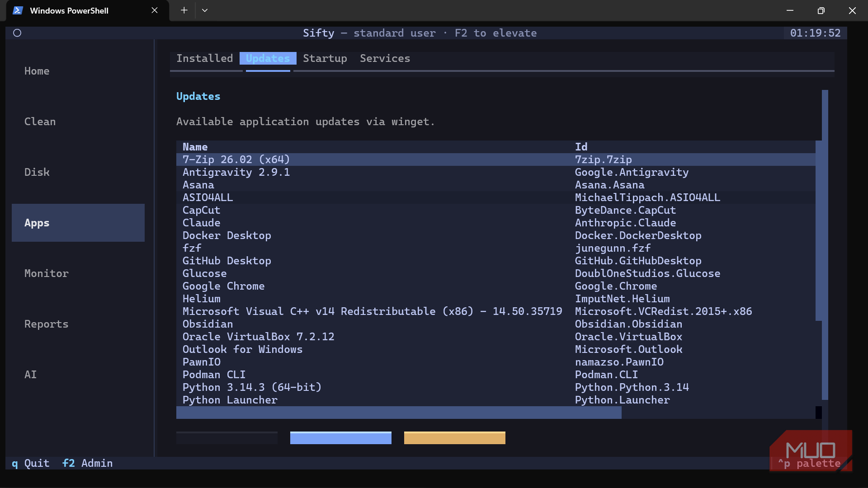Select Apps in the sidebar
868x488 pixels.
coord(78,223)
